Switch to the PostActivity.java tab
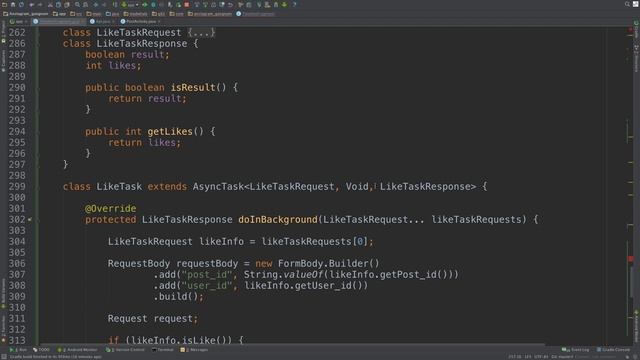Image resolution: width=640 pixels, height=360 pixels. pyautogui.click(x=140, y=21)
